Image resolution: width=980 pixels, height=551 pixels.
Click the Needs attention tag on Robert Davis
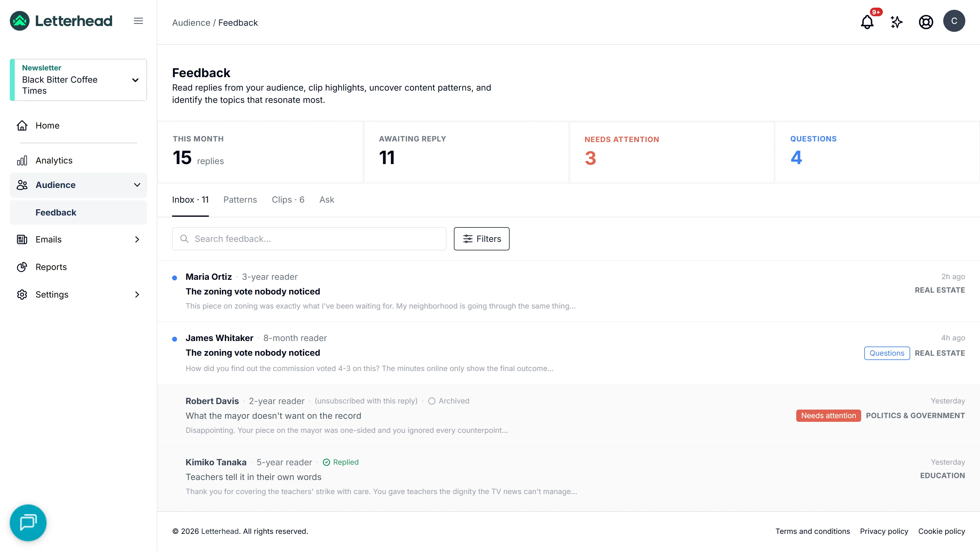(828, 416)
